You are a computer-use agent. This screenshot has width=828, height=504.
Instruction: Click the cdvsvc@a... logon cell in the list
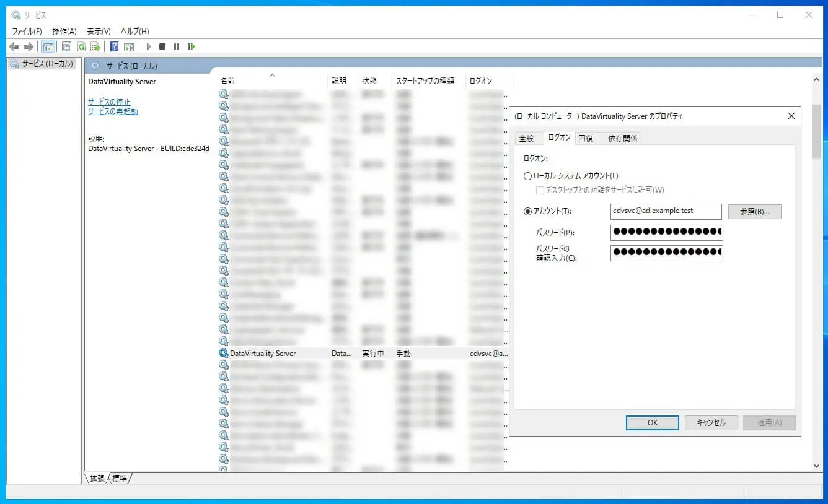tap(488, 354)
